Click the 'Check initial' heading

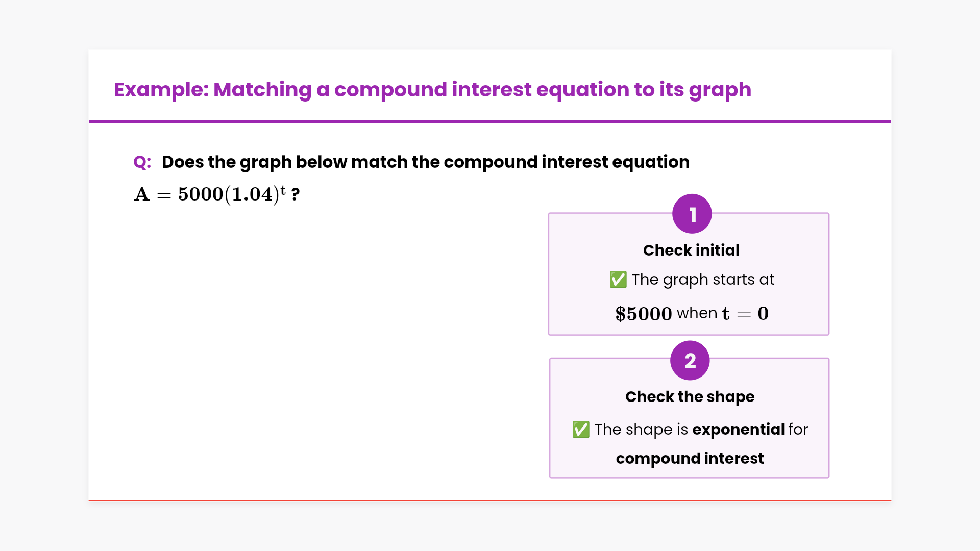(691, 251)
